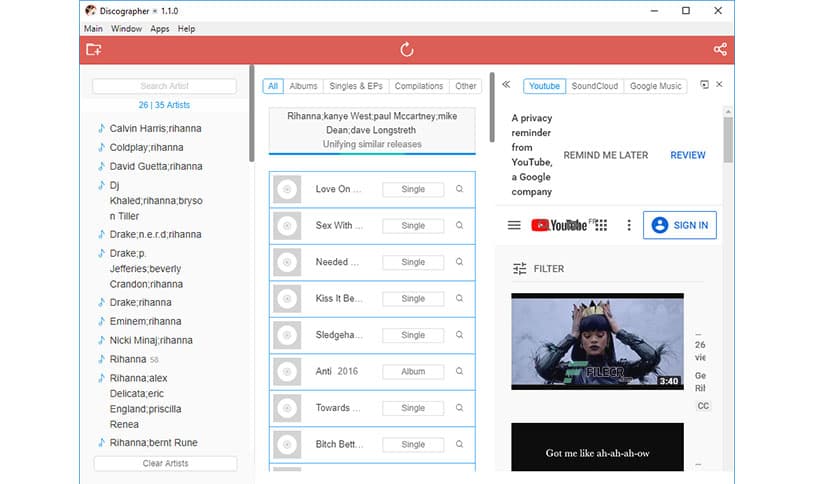Open YouTube hamburger menu
The width and height of the screenshot is (836, 484).
pos(514,225)
